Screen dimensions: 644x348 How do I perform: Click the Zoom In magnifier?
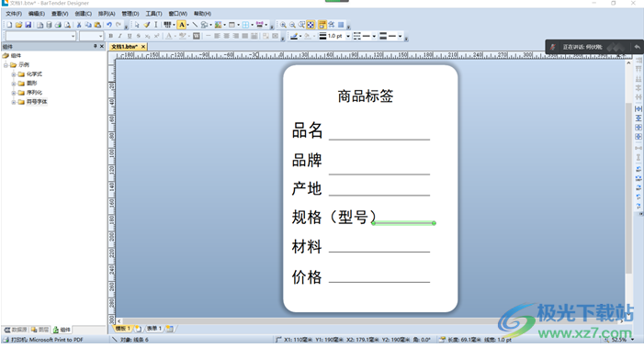coord(283,25)
